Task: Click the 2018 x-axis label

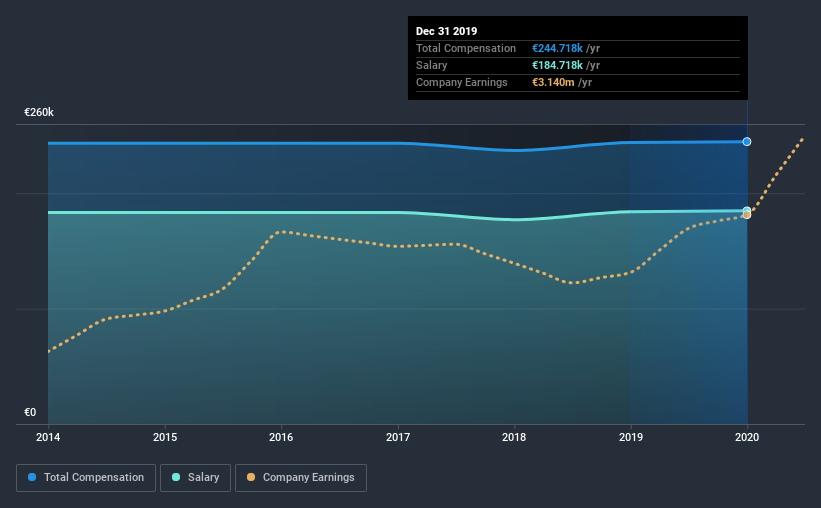Action: [x=514, y=437]
